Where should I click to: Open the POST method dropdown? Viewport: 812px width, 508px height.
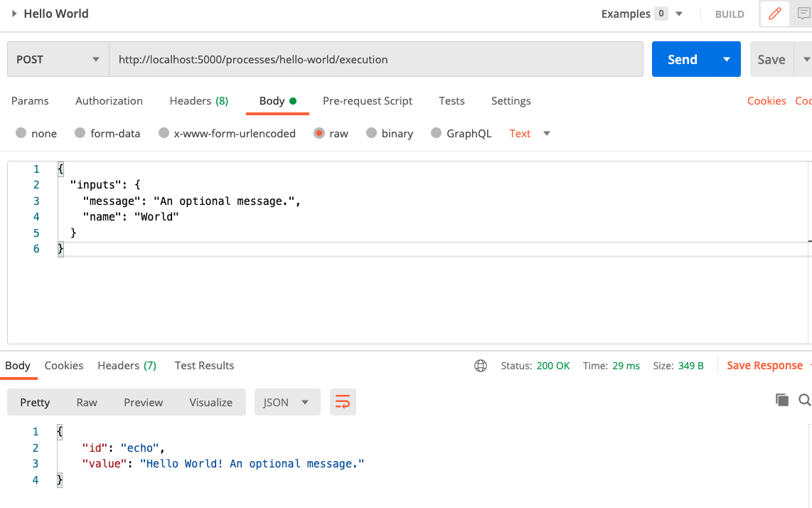[x=58, y=59]
